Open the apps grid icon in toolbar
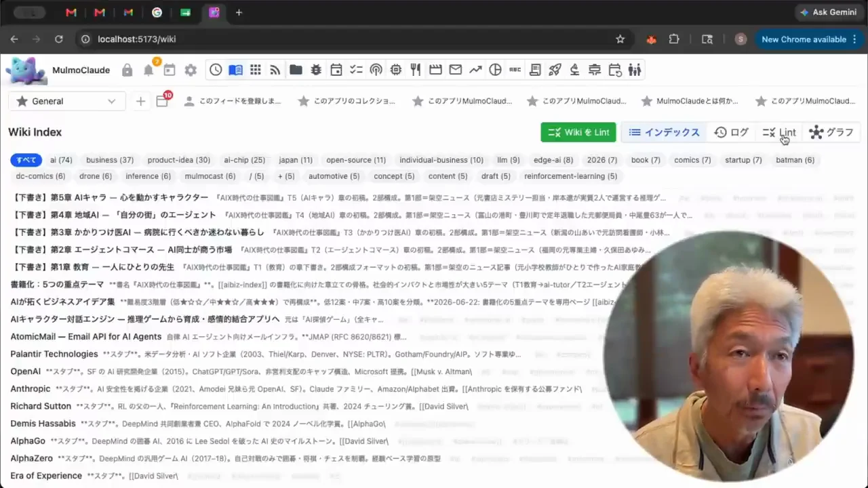The width and height of the screenshot is (868, 488). [x=256, y=70]
